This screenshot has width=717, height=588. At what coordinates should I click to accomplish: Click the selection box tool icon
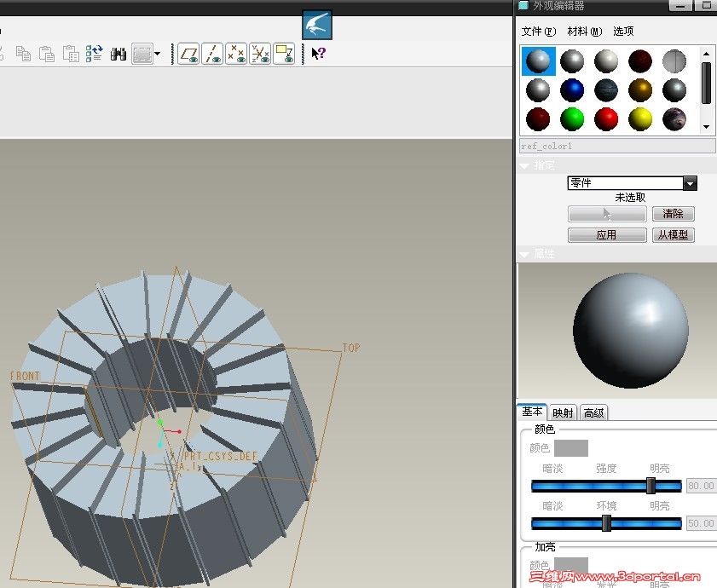pyautogui.click(x=142, y=54)
